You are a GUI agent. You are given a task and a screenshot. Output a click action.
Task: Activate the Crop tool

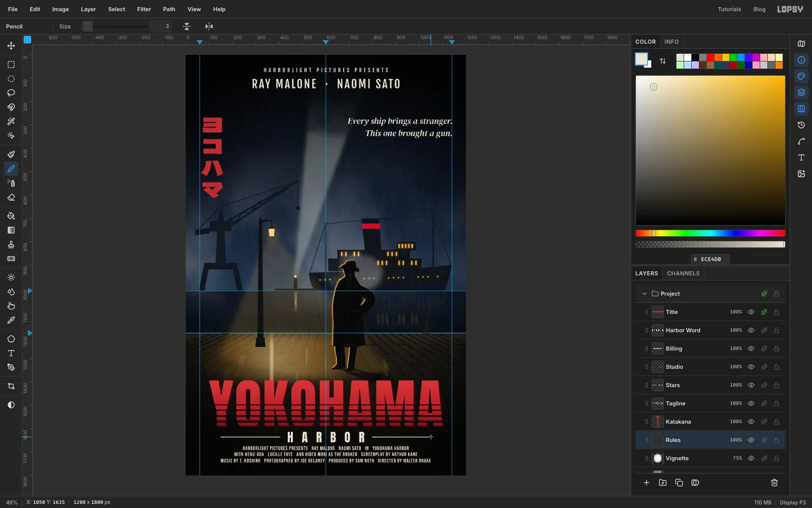point(11,386)
